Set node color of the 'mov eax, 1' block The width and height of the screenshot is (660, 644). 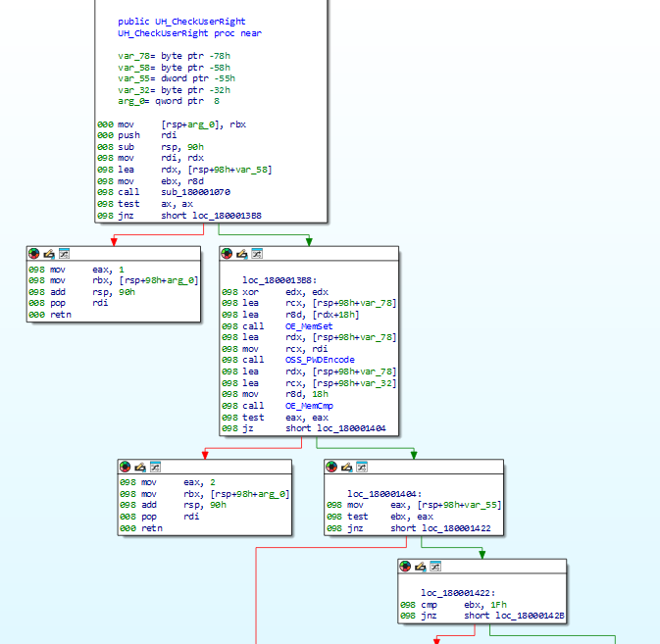[34, 254]
